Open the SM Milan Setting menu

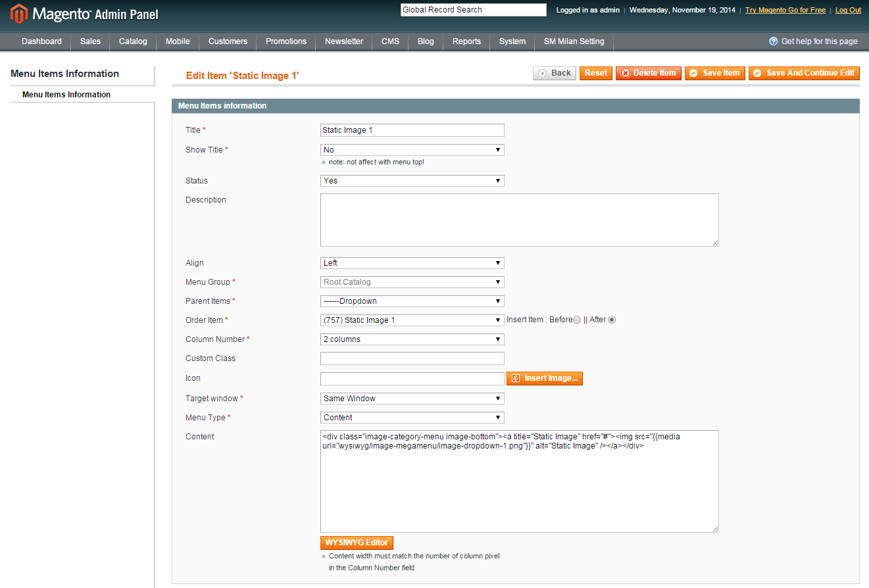(x=574, y=41)
